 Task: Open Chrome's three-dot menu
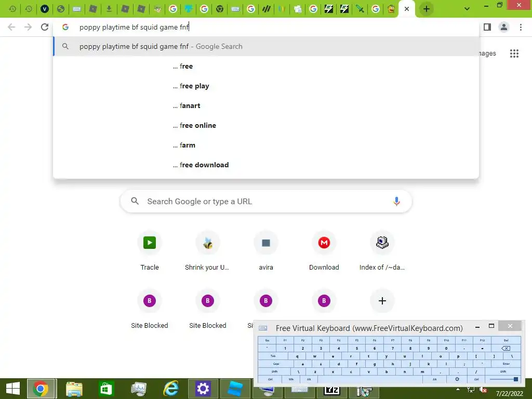[521, 27]
